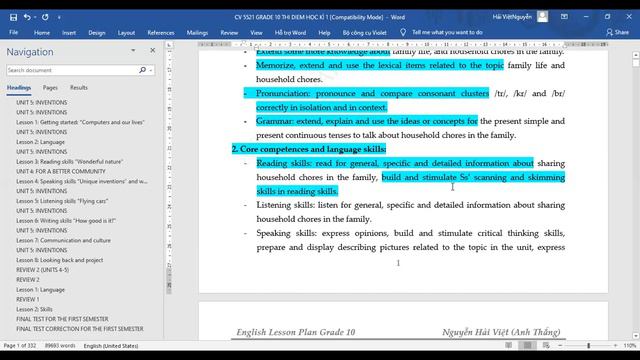The image size is (640, 360).
Task: Click vertical scrollbar up arrow
Action: [x=636, y=55]
